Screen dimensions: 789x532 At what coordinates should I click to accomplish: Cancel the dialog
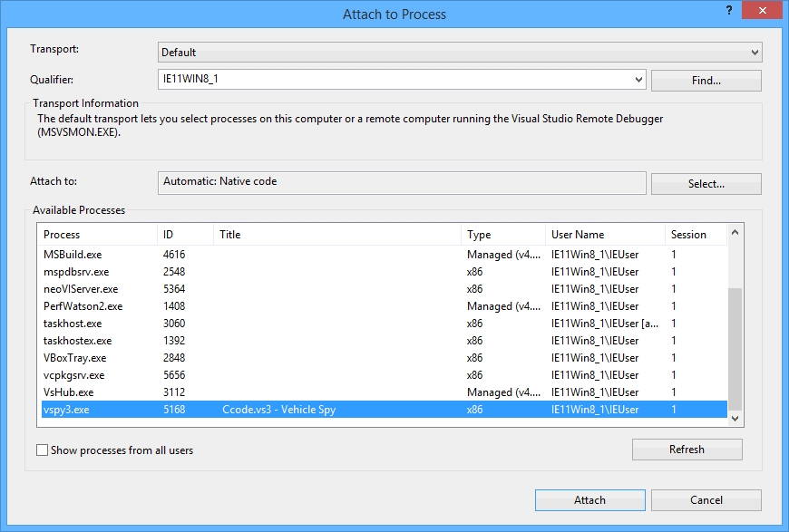[x=706, y=500]
